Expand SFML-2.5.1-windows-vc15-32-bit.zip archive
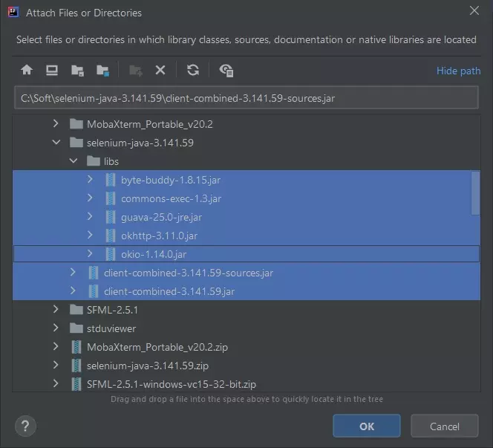This screenshot has height=448, width=493. coord(56,383)
